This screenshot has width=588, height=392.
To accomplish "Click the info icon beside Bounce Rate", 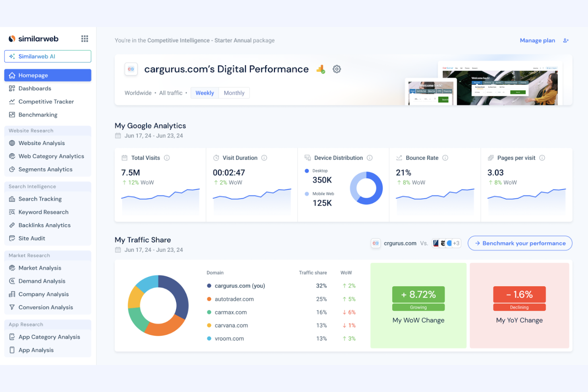I will (445, 158).
